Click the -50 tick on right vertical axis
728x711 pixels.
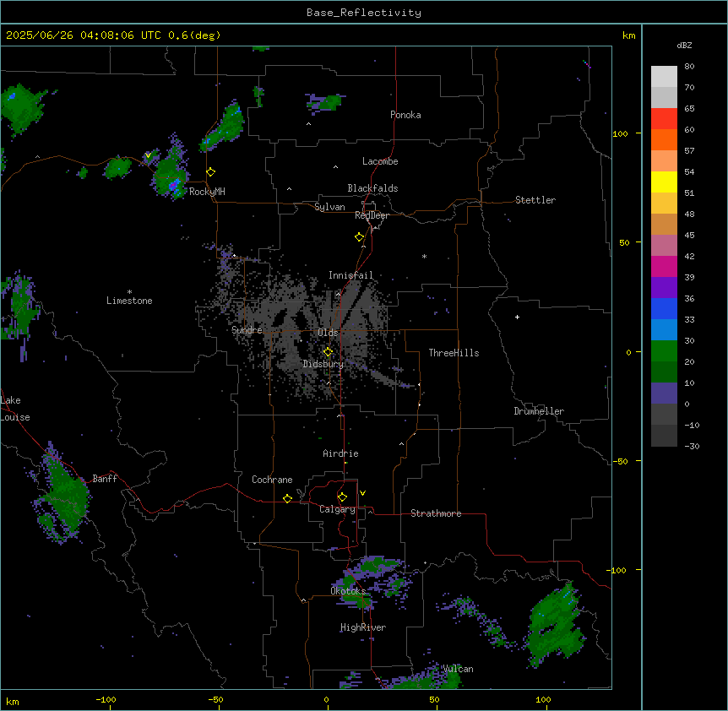pos(620,461)
